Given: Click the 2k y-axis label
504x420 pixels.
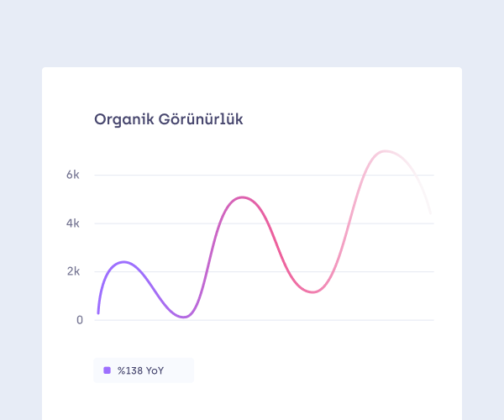Looking at the screenshot, I should (x=74, y=271).
